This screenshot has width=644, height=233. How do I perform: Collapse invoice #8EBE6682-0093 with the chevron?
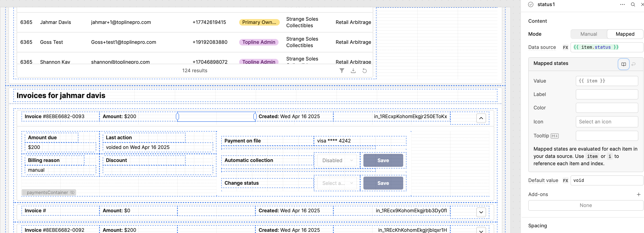click(x=481, y=118)
